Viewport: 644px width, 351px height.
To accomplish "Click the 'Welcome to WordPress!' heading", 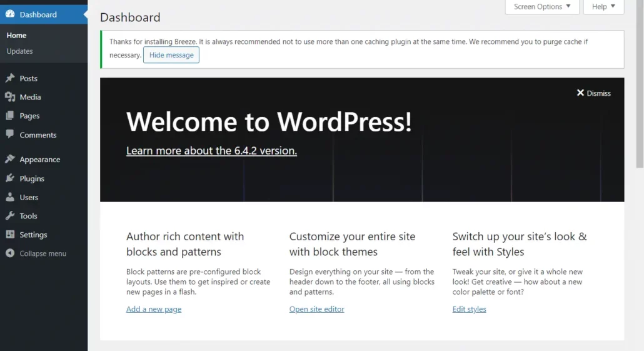I will click(269, 121).
